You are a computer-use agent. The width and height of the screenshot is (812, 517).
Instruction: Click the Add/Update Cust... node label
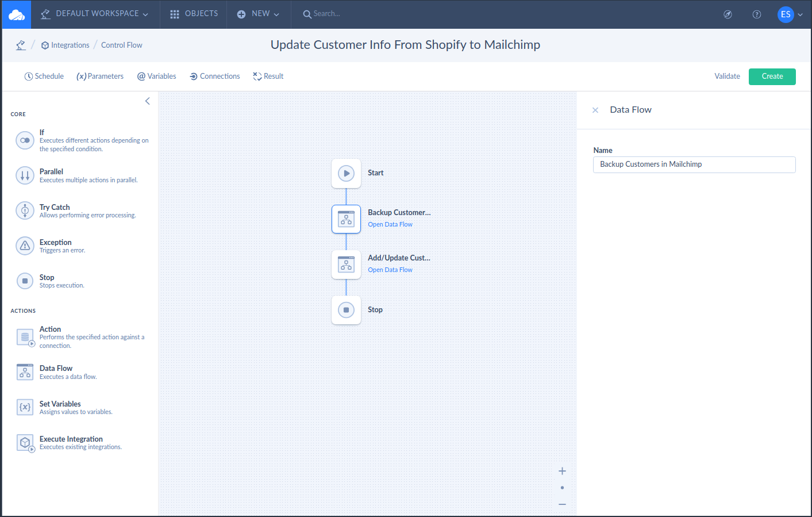(399, 258)
